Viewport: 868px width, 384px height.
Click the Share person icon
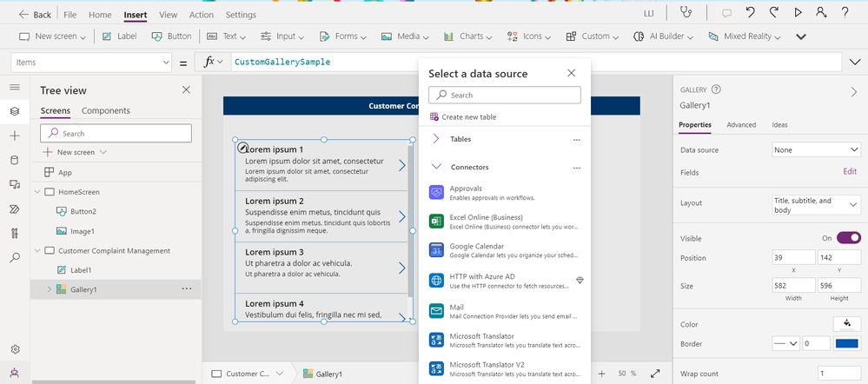(x=821, y=13)
